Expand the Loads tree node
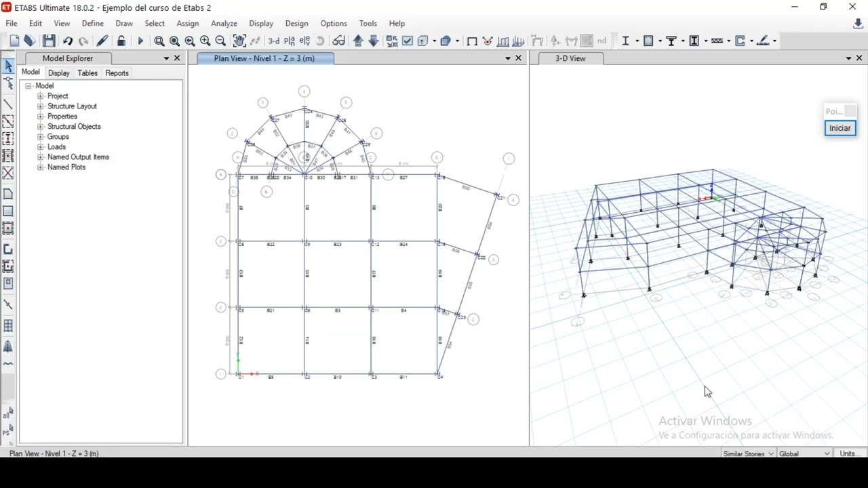The height and width of the screenshot is (488, 868). (40, 147)
